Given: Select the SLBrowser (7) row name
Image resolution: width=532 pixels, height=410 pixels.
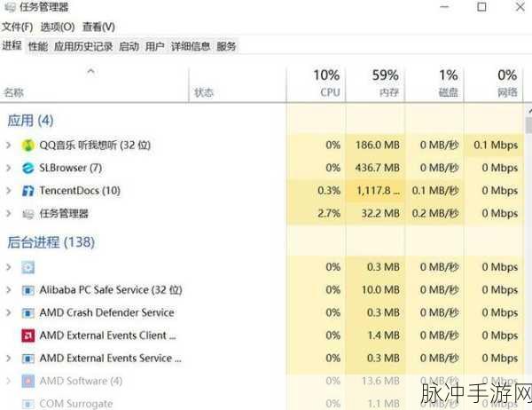Looking at the screenshot, I should click(71, 168).
